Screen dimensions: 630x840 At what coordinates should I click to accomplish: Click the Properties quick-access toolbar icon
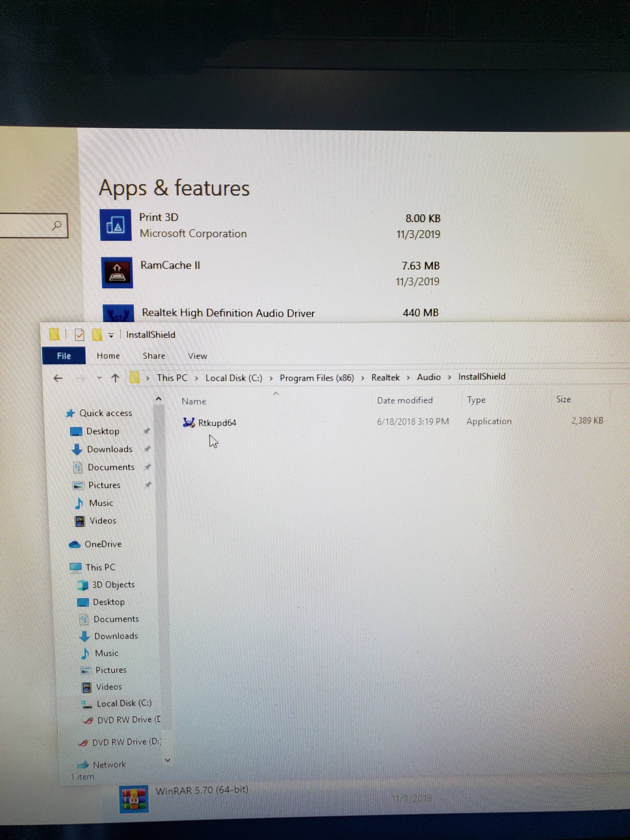79,335
